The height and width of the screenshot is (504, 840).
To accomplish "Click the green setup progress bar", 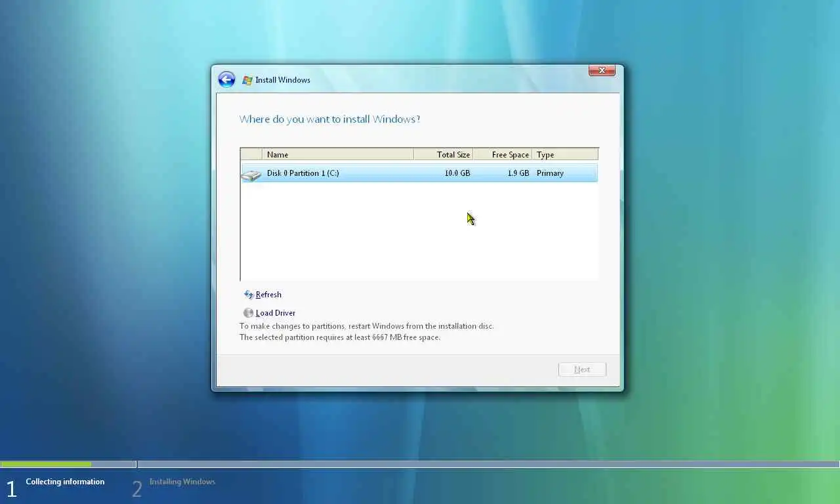I will 46,465.
